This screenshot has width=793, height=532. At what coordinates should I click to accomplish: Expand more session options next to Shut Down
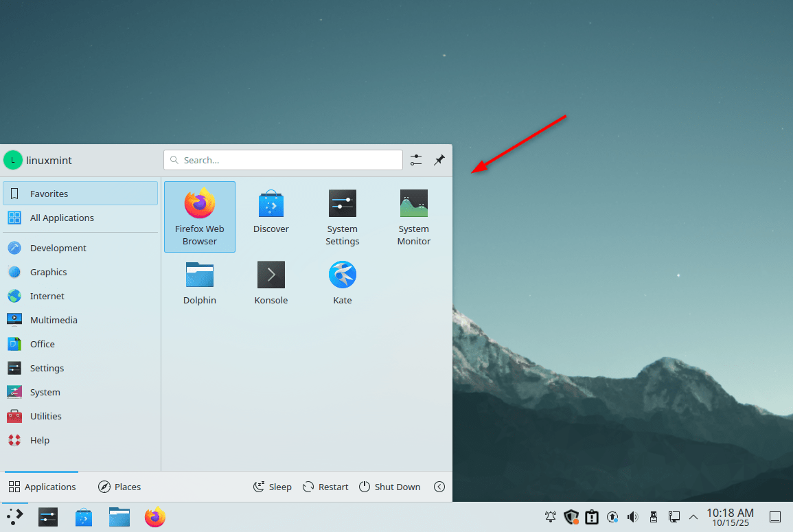[x=439, y=487]
